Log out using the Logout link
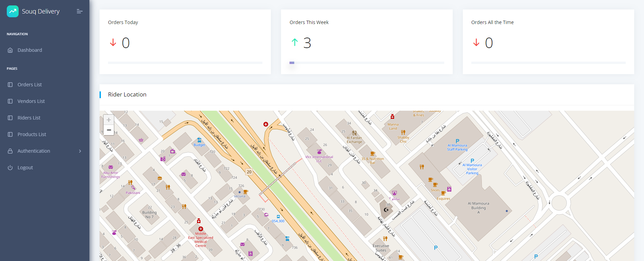644x261 pixels. click(x=25, y=168)
